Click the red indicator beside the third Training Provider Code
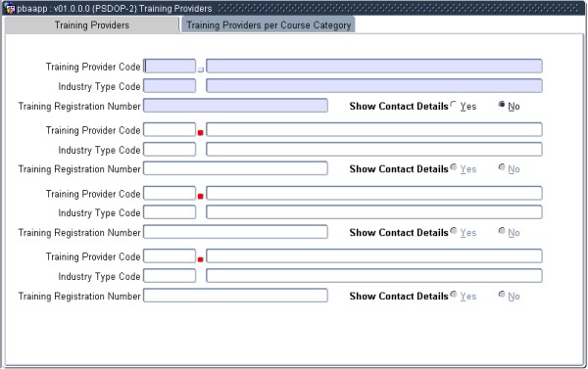The width and height of the screenshot is (588, 369). point(200,197)
